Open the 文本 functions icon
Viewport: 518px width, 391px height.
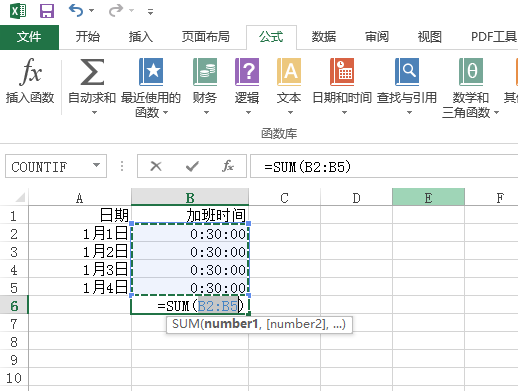pyautogui.click(x=289, y=72)
